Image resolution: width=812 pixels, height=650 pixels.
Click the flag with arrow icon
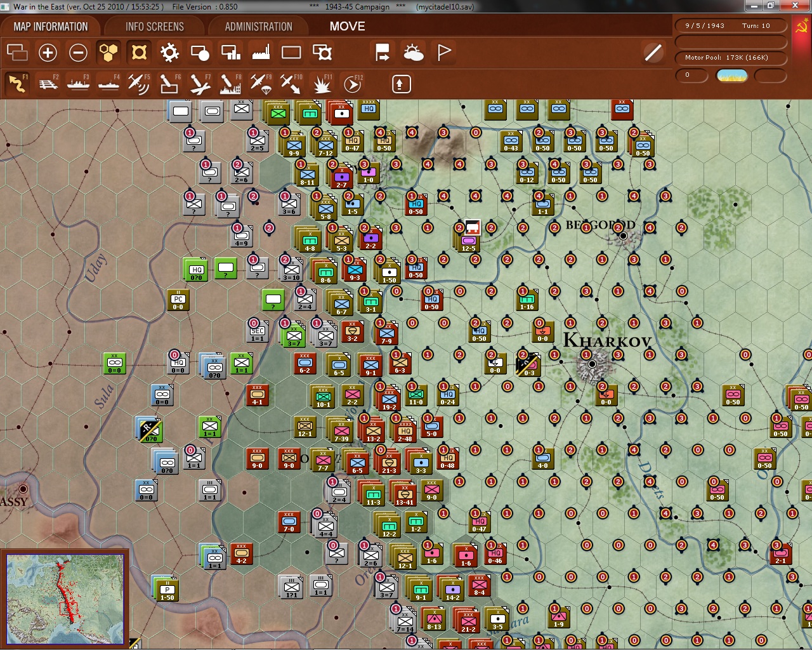point(383,52)
